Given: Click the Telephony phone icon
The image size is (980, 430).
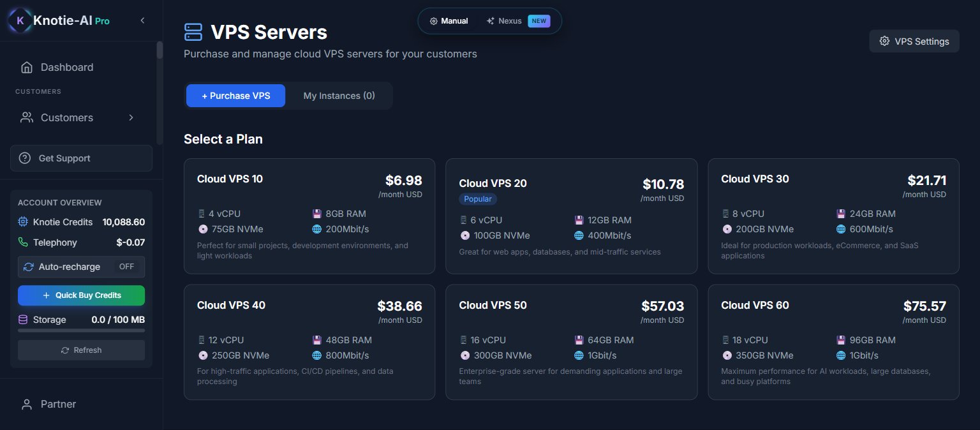Looking at the screenshot, I should tap(23, 242).
